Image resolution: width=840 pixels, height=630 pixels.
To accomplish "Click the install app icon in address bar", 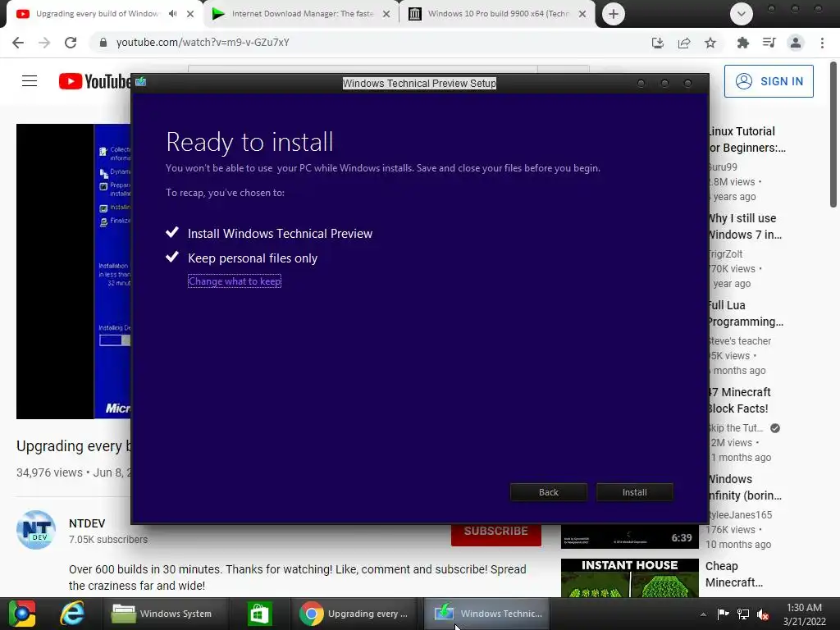I will tap(657, 43).
